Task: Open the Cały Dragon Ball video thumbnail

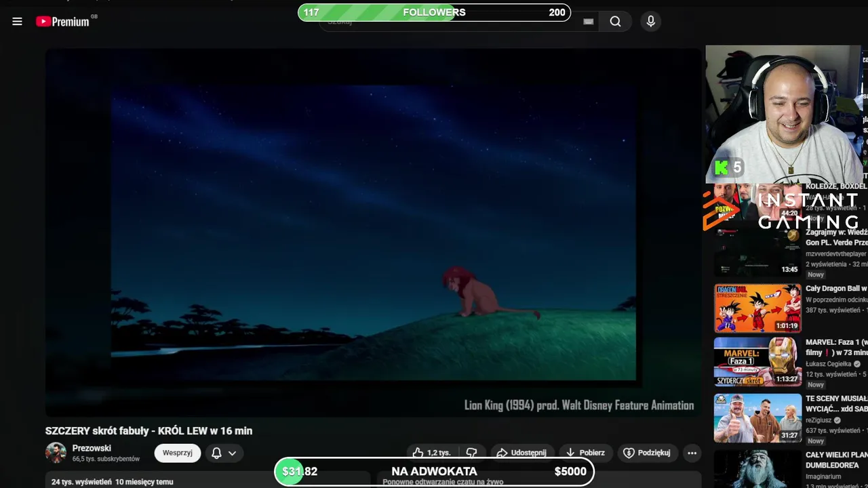Action: 757,308
